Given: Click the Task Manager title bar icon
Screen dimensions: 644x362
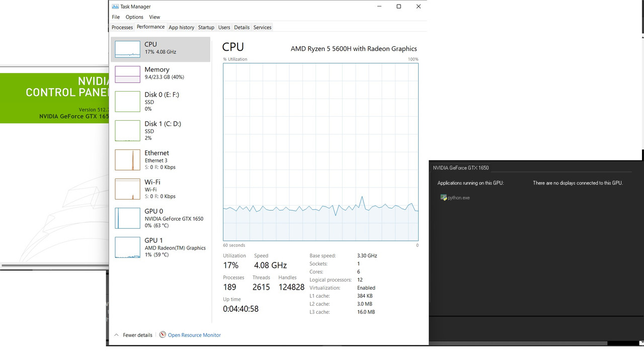Looking at the screenshot, I should click(x=115, y=7).
